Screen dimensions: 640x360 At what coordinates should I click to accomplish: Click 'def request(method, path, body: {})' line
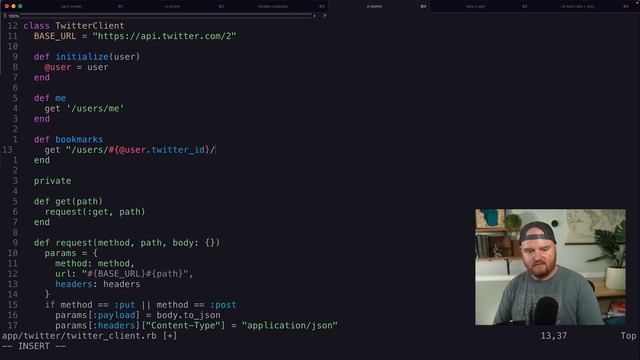(127, 243)
